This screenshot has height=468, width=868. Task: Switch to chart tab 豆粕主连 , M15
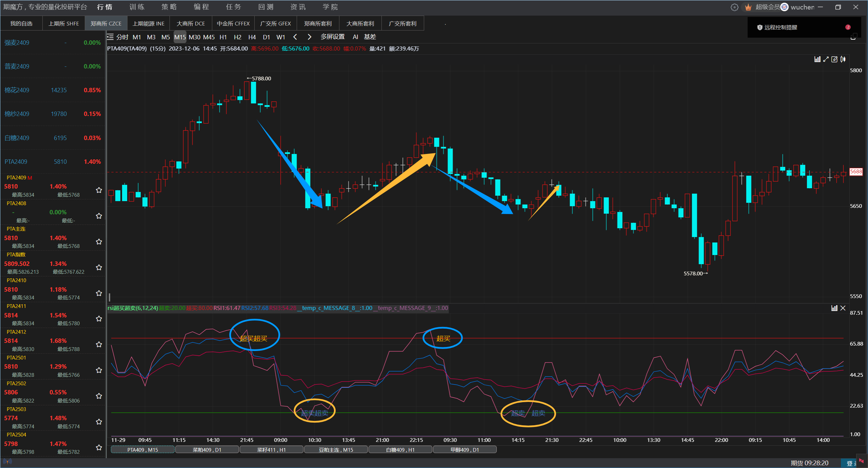coord(336,450)
